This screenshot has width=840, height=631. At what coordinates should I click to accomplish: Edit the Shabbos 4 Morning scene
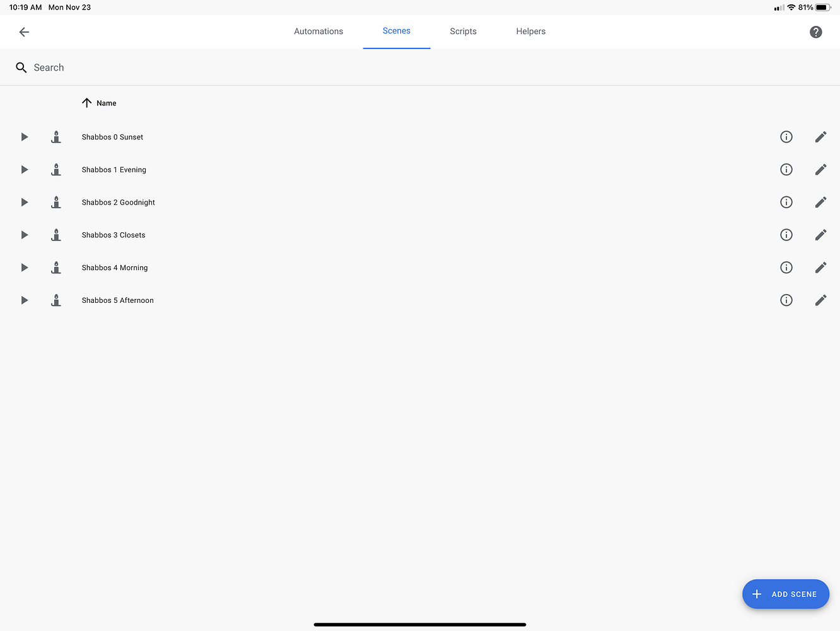(820, 267)
